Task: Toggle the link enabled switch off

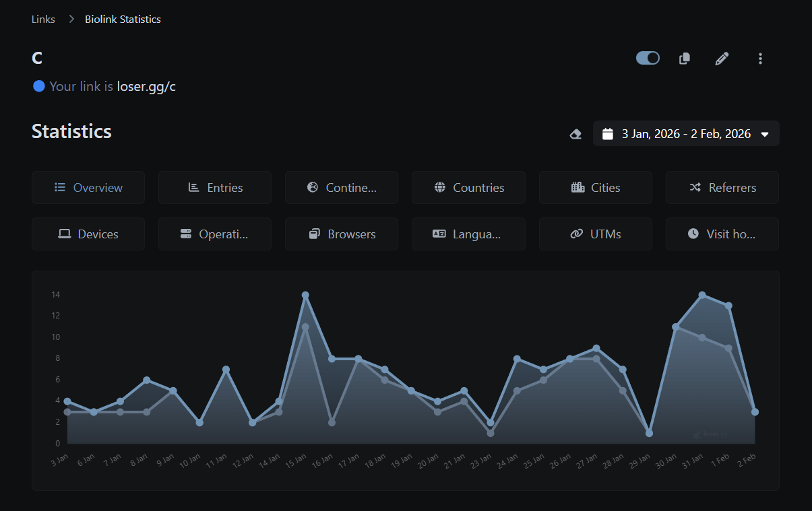Action: pyautogui.click(x=648, y=58)
